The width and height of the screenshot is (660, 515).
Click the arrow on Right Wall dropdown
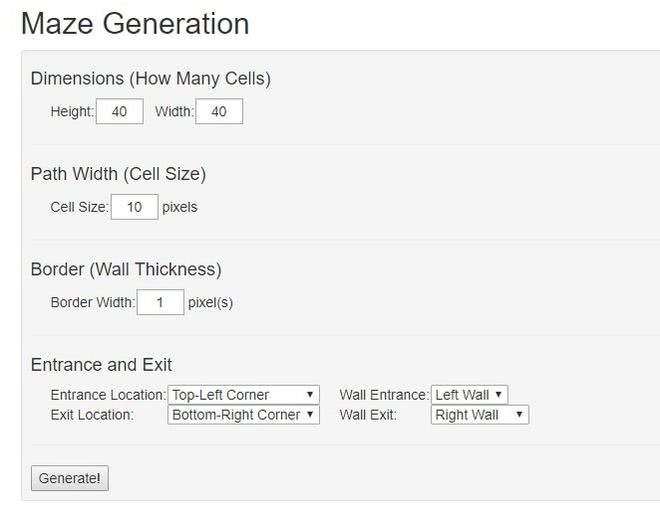[519, 414]
